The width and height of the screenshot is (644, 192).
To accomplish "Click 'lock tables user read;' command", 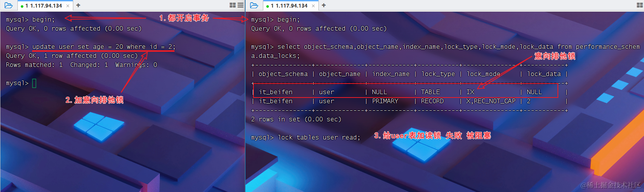I will 319,137.
